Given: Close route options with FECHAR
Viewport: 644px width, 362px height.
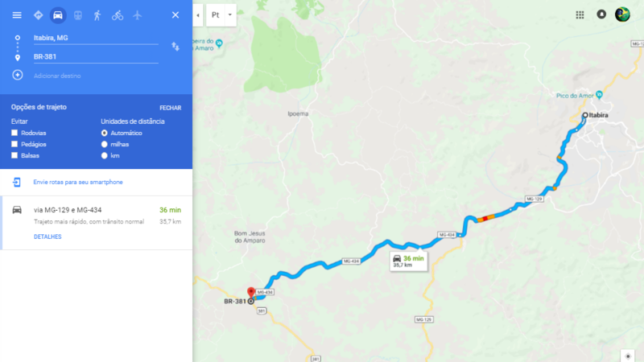Looking at the screenshot, I should (171, 108).
